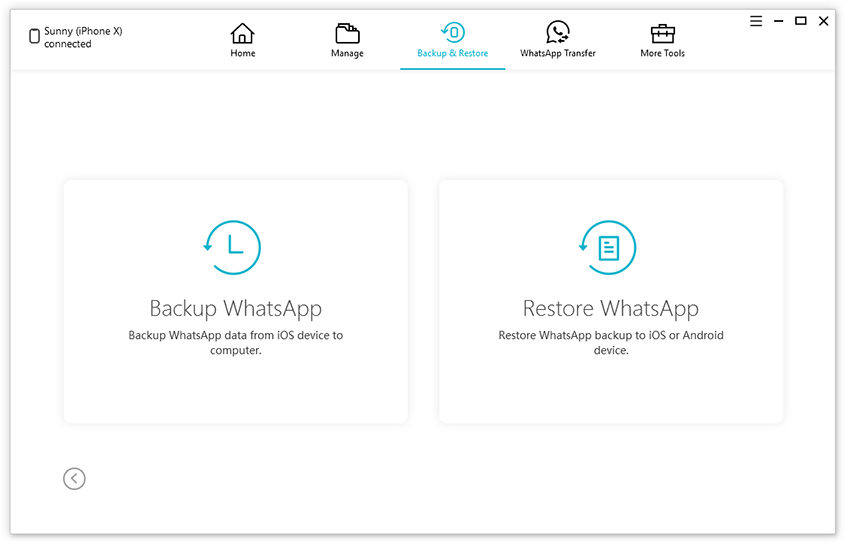Maximize the application window
Screen dimensions: 850x547
click(x=801, y=21)
